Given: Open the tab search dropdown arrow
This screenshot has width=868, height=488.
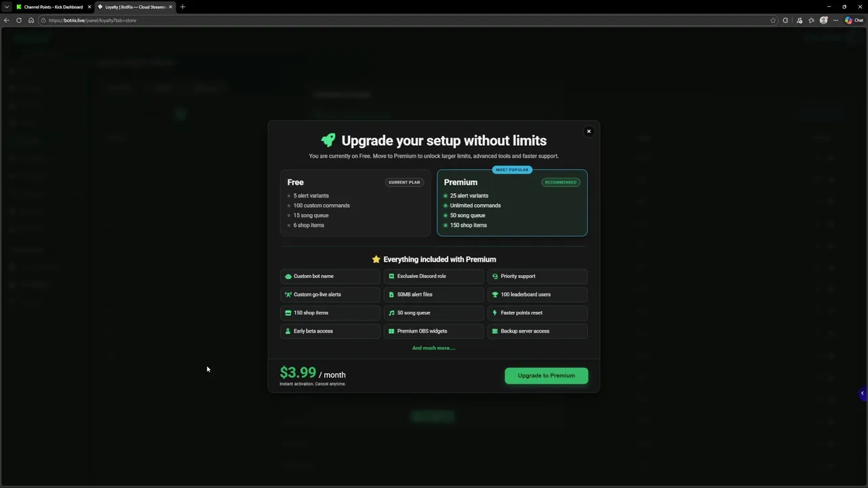Looking at the screenshot, I should [x=7, y=7].
